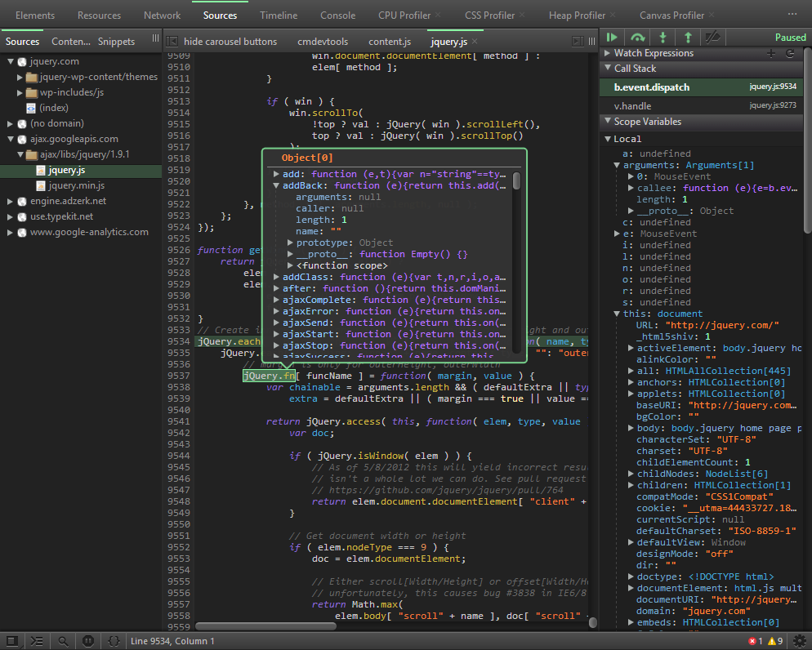The height and width of the screenshot is (650, 812).
Task: Click the step out debugger icon
Action: (688, 38)
